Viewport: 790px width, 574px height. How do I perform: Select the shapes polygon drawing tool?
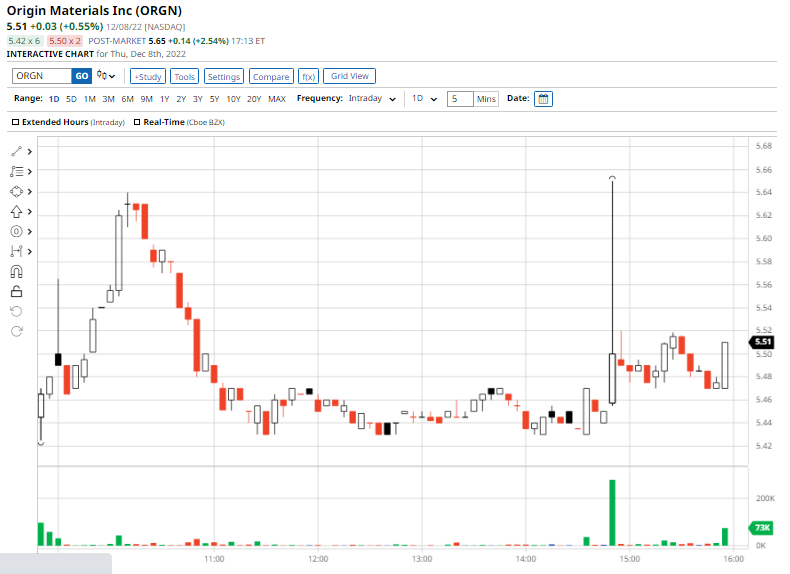click(17, 192)
